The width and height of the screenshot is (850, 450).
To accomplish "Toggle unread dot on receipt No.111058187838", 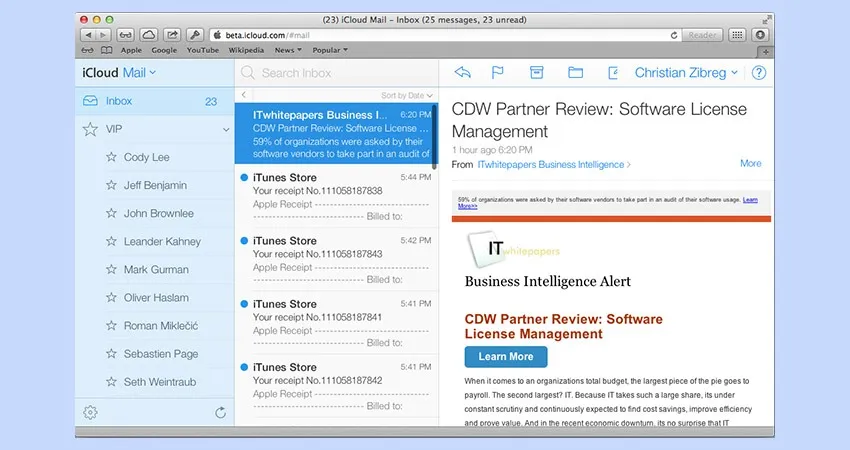I will 244,177.
